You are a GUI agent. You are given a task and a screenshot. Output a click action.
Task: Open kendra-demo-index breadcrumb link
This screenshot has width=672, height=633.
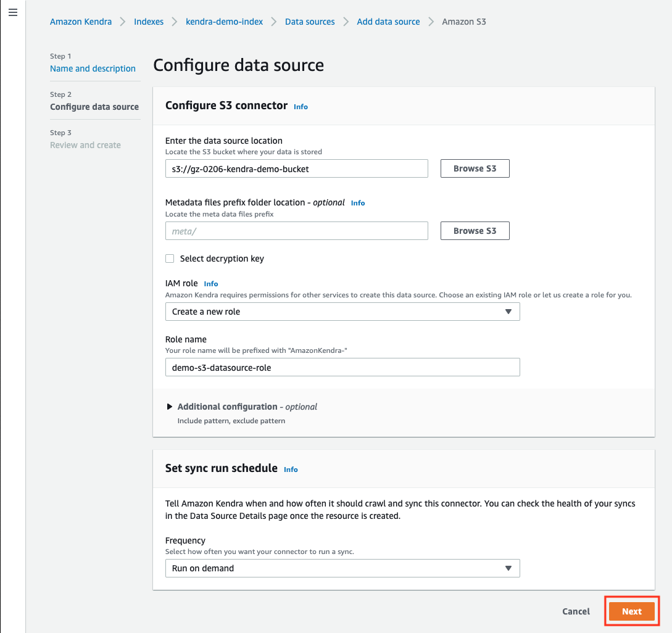[x=224, y=22]
